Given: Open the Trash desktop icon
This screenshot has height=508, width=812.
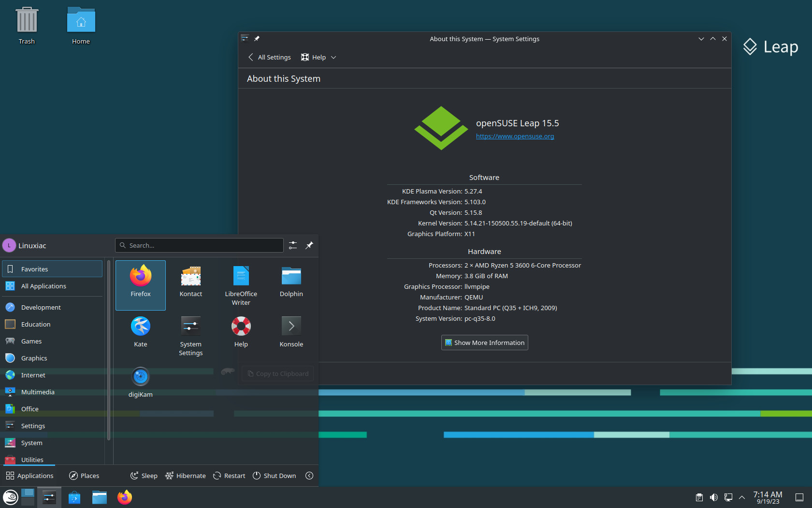Looking at the screenshot, I should (x=27, y=26).
